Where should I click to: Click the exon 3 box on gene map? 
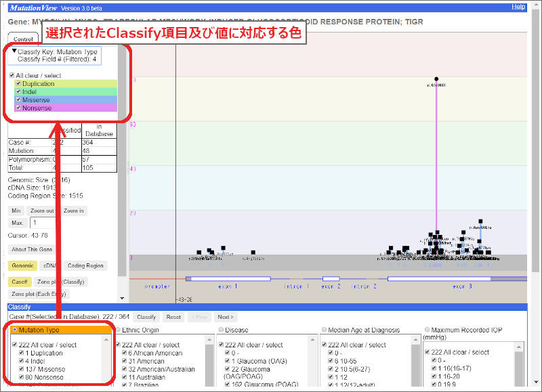[x=438, y=278]
